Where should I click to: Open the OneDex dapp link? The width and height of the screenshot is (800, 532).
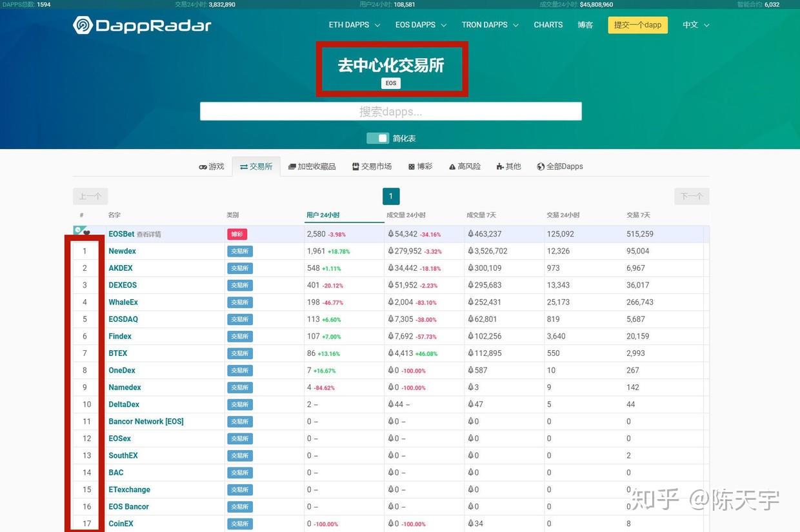click(122, 370)
